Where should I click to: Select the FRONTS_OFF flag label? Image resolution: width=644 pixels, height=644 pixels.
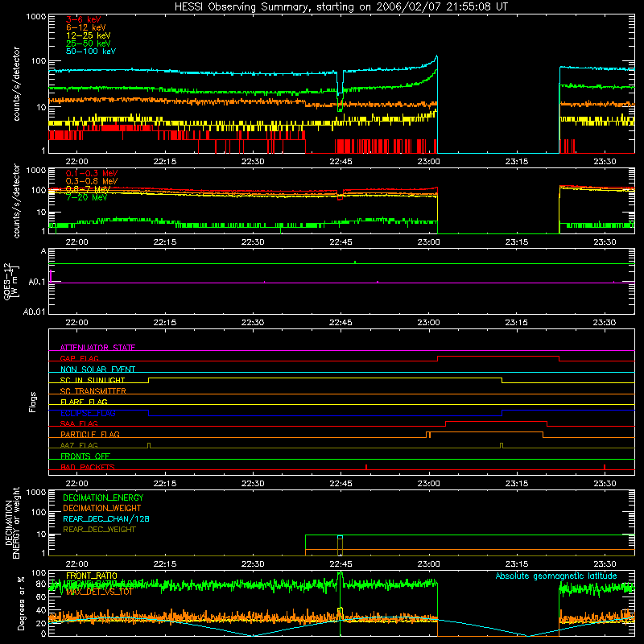[85, 456]
